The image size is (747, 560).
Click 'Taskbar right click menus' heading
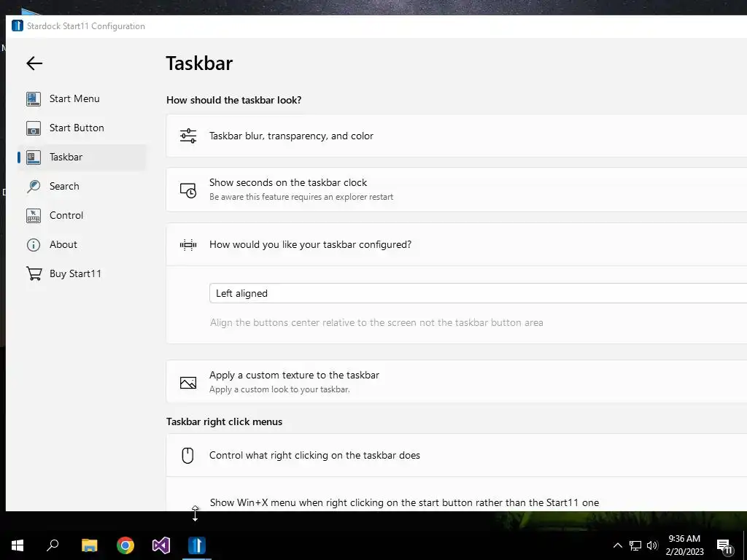point(225,422)
